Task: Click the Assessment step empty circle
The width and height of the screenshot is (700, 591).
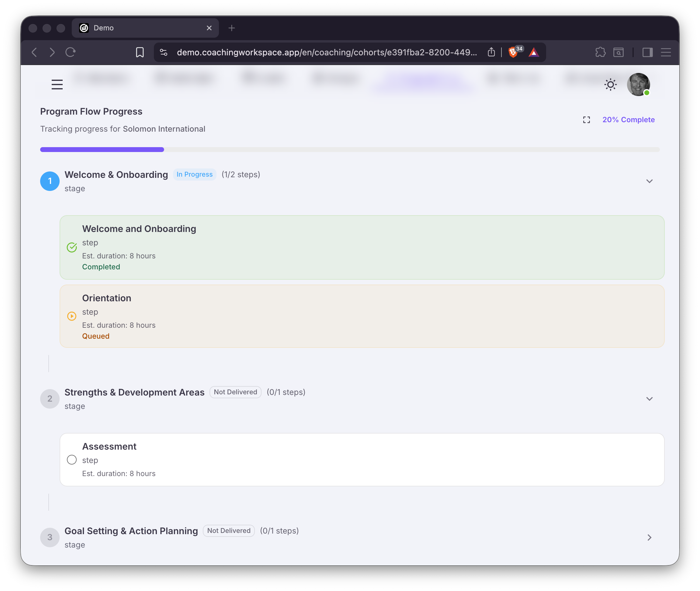Action: (72, 460)
